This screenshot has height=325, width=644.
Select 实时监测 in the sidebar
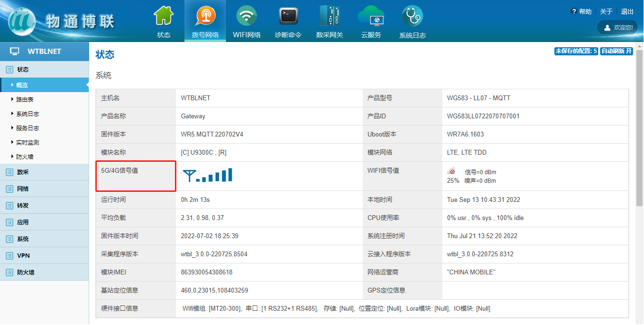click(28, 142)
